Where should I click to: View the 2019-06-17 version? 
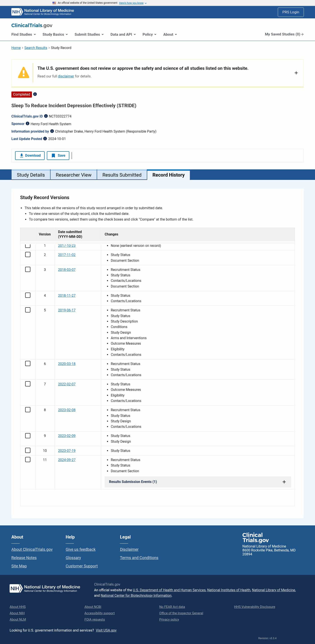tap(67, 310)
